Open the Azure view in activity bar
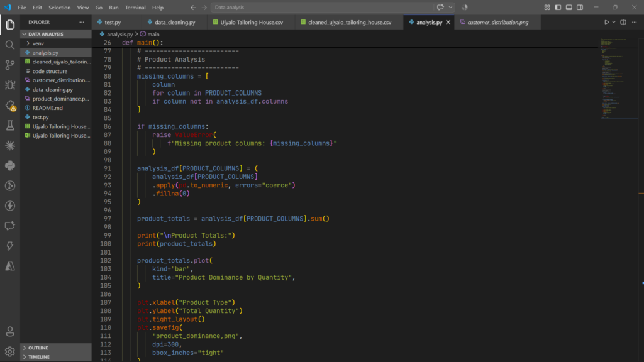Viewport: 644px width, 362px height. point(10,266)
